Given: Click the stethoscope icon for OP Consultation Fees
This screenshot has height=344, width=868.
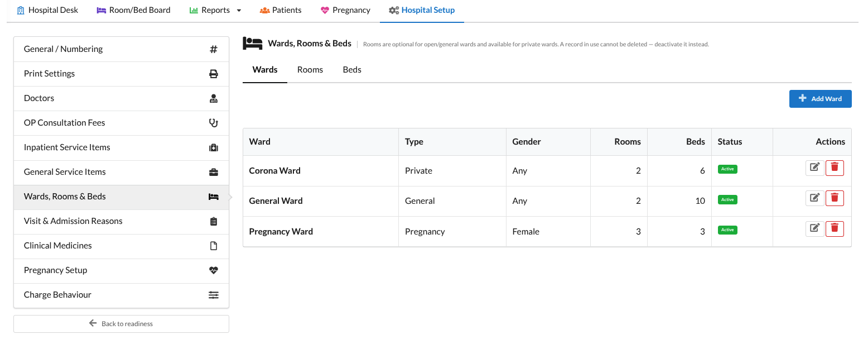Looking at the screenshot, I should [x=213, y=123].
